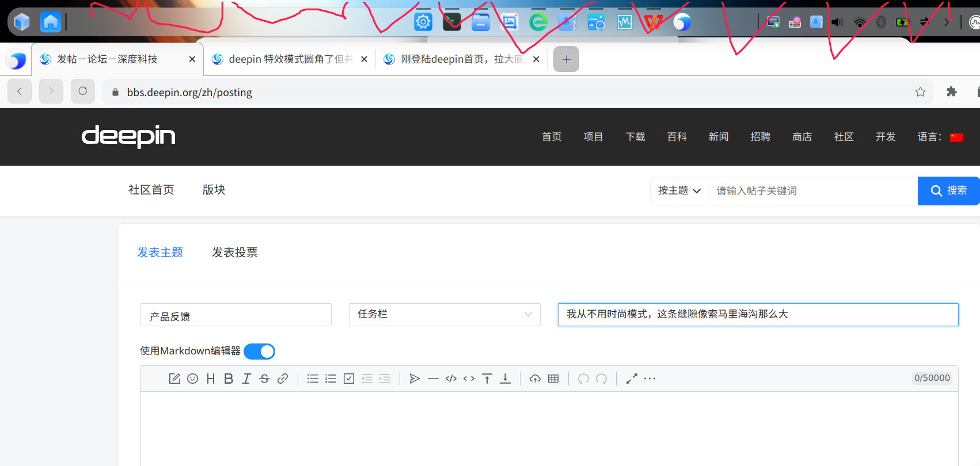Screen dimensions: 980x466
Task: Apply italic formatting in the editor
Action: [246, 379]
